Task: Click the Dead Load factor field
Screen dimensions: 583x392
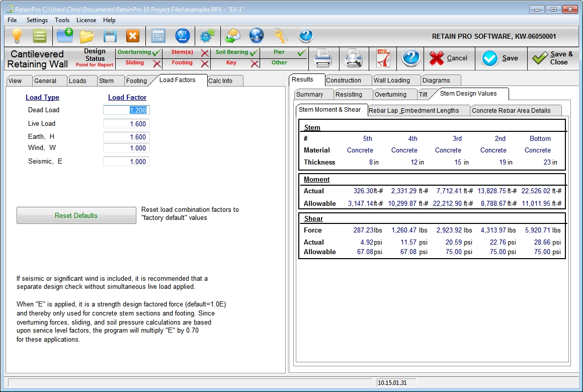Action: pyautogui.click(x=126, y=110)
